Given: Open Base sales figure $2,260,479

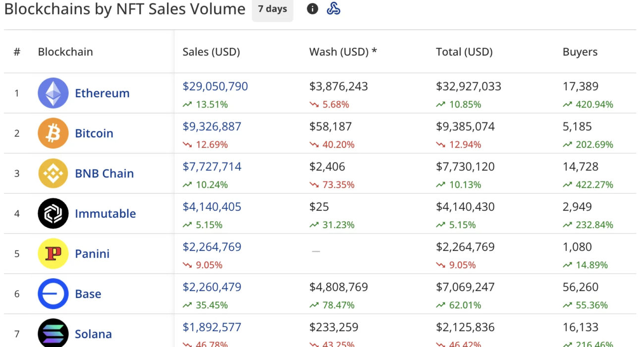Looking at the screenshot, I should click(212, 287).
